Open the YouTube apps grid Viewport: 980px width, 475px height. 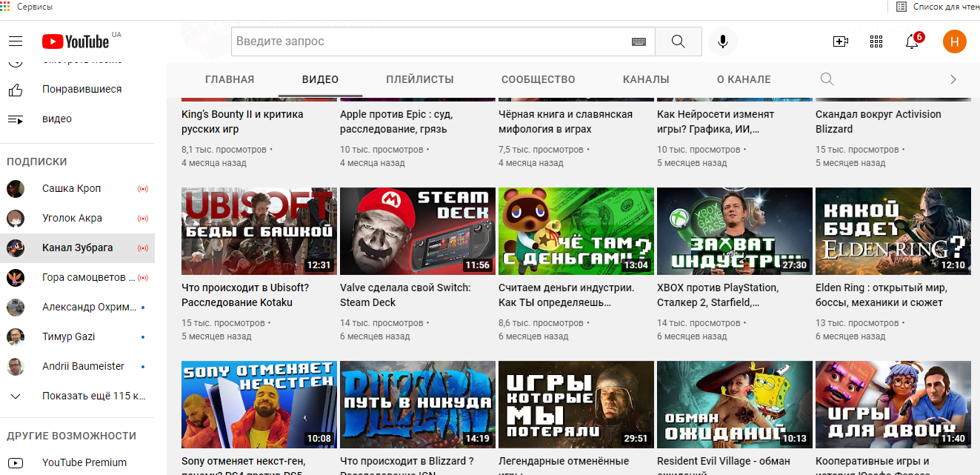[876, 41]
